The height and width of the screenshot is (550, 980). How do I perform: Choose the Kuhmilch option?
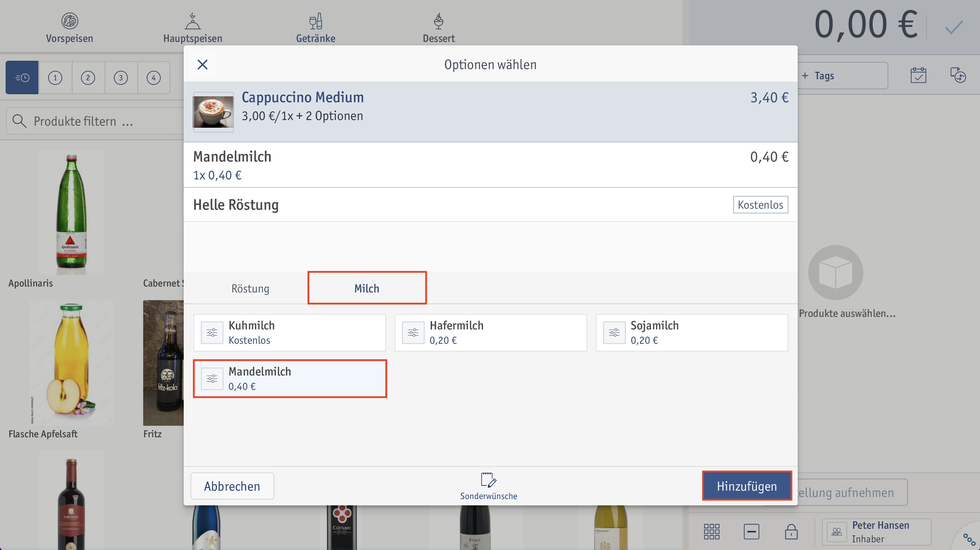[x=290, y=333]
